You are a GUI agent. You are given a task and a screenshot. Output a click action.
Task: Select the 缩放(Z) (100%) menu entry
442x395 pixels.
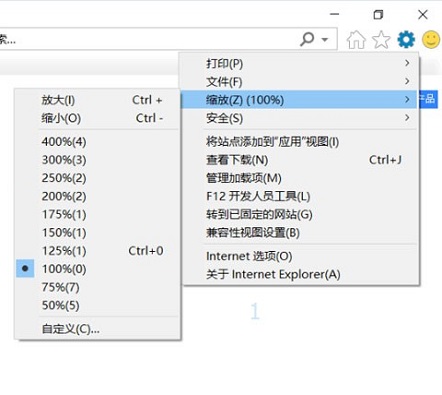[x=299, y=99]
